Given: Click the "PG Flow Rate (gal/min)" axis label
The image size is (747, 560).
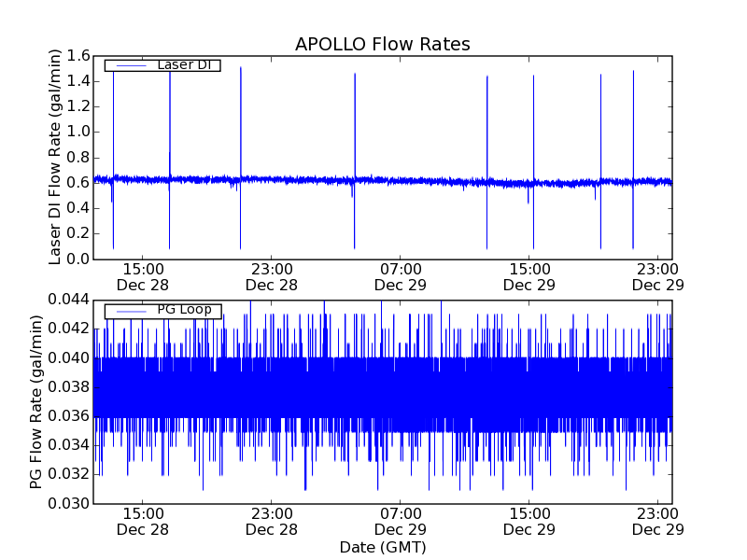Looking at the screenshot, I should pos(36,401).
